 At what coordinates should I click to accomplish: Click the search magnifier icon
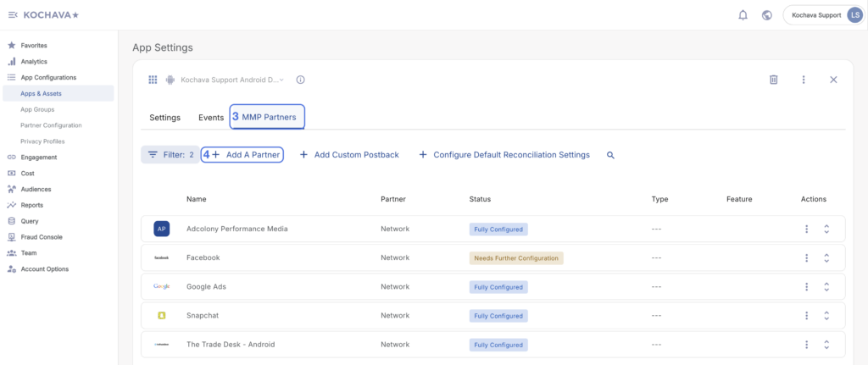coord(610,155)
